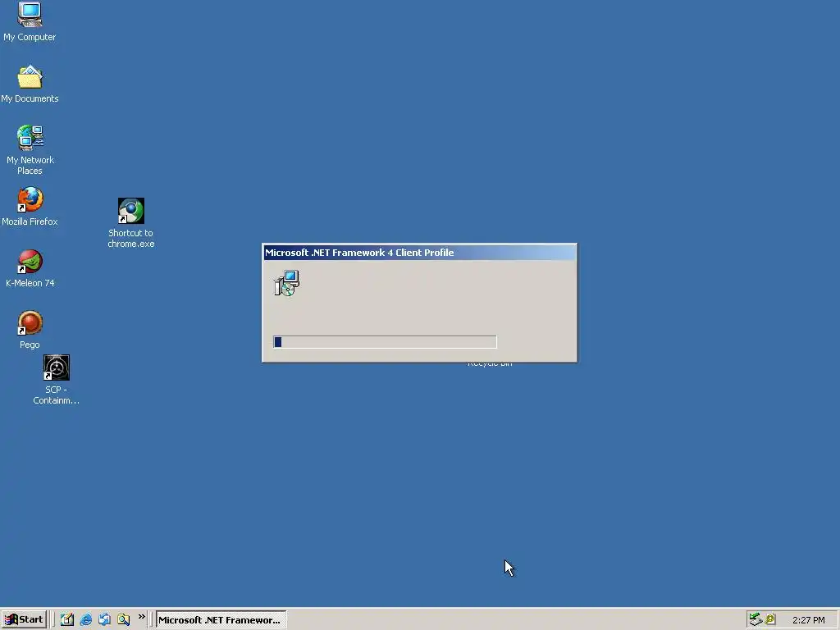This screenshot has width=840, height=630.
Task: Click the key-shaped tray icon
Action: (770, 619)
